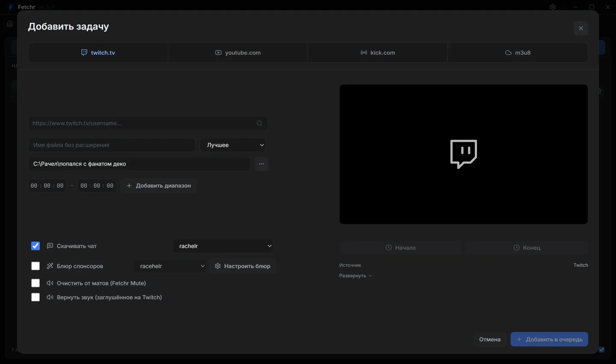This screenshot has width=616, height=364.
Task: Click Настроить блюр button
Action: click(243, 266)
